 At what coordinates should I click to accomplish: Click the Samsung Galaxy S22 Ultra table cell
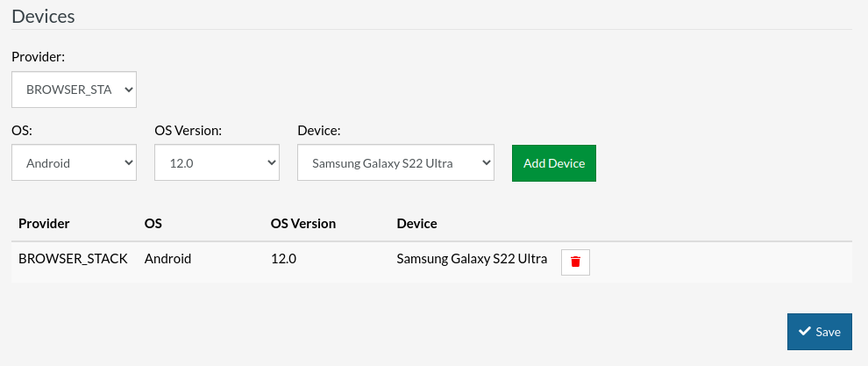tap(472, 259)
